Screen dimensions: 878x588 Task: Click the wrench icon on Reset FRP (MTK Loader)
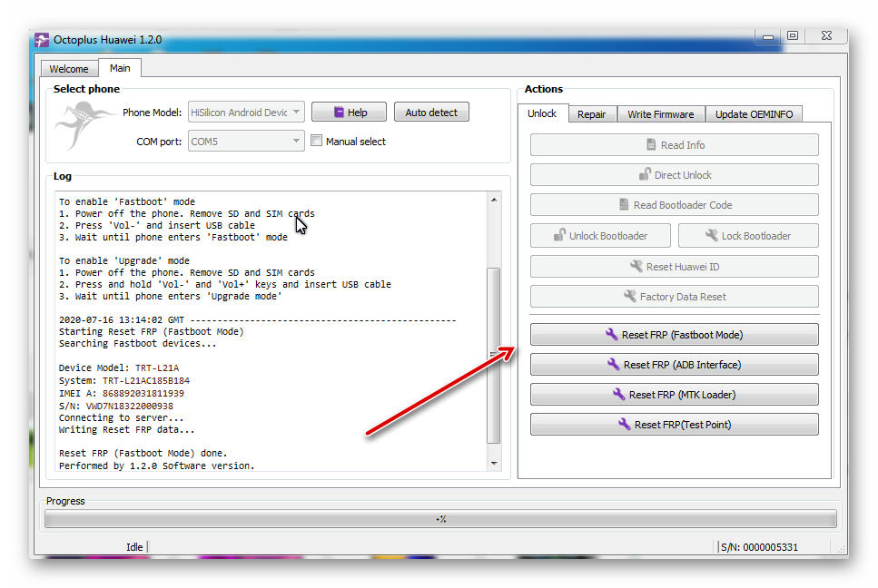(x=618, y=394)
